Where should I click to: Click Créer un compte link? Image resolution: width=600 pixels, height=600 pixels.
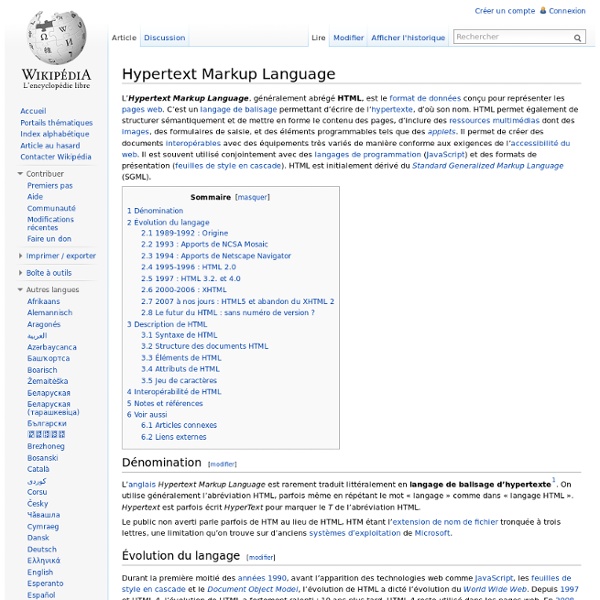coord(505,11)
